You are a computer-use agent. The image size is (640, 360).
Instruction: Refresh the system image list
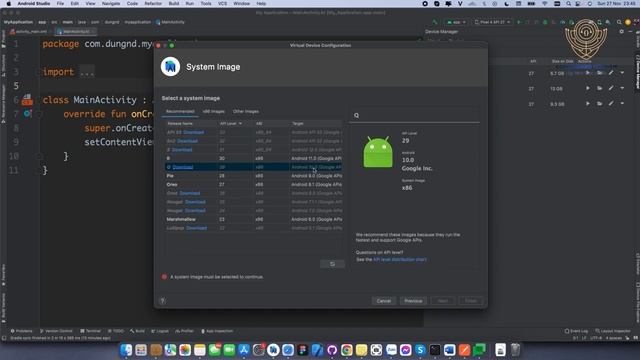click(332, 264)
